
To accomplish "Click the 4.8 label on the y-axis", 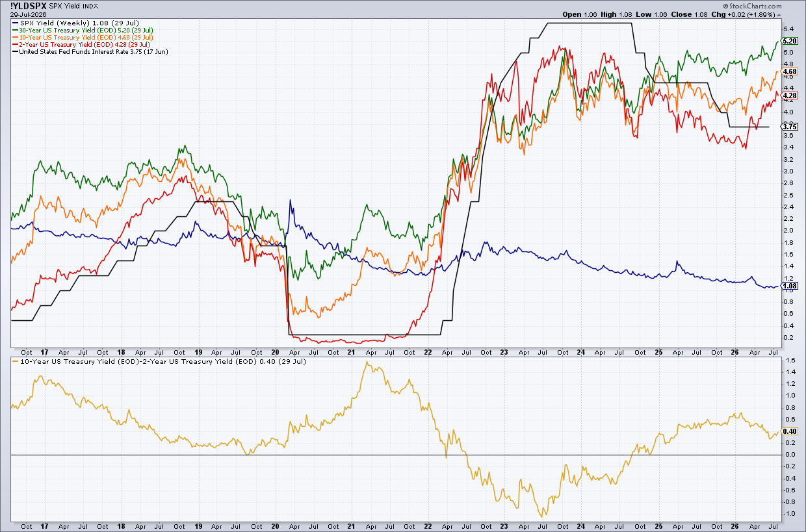I will [x=787, y=65].
